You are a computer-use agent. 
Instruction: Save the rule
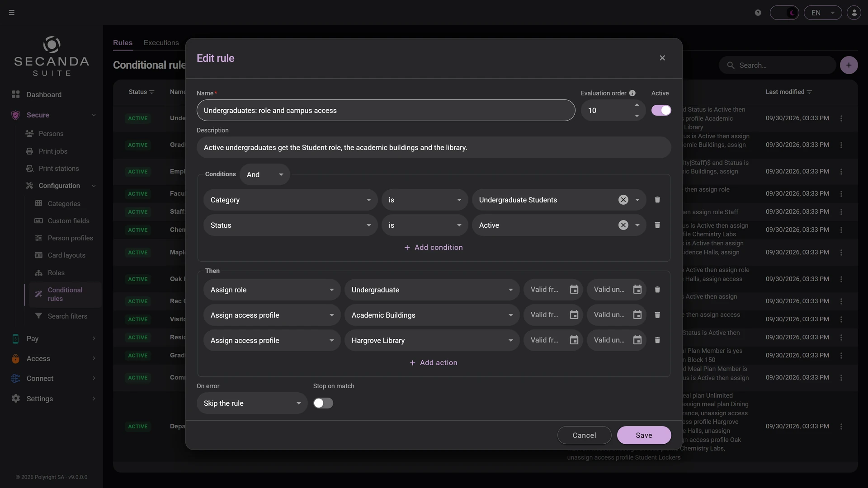(644, 435)
